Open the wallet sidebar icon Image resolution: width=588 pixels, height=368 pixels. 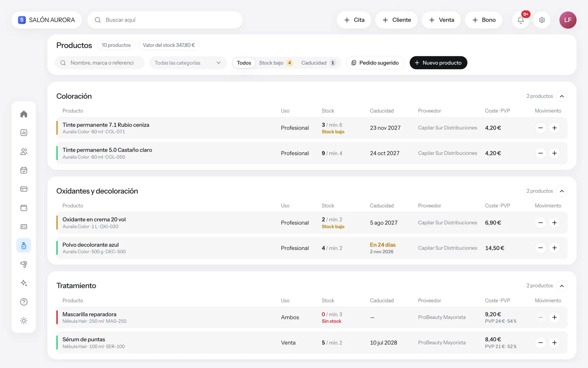24,208
